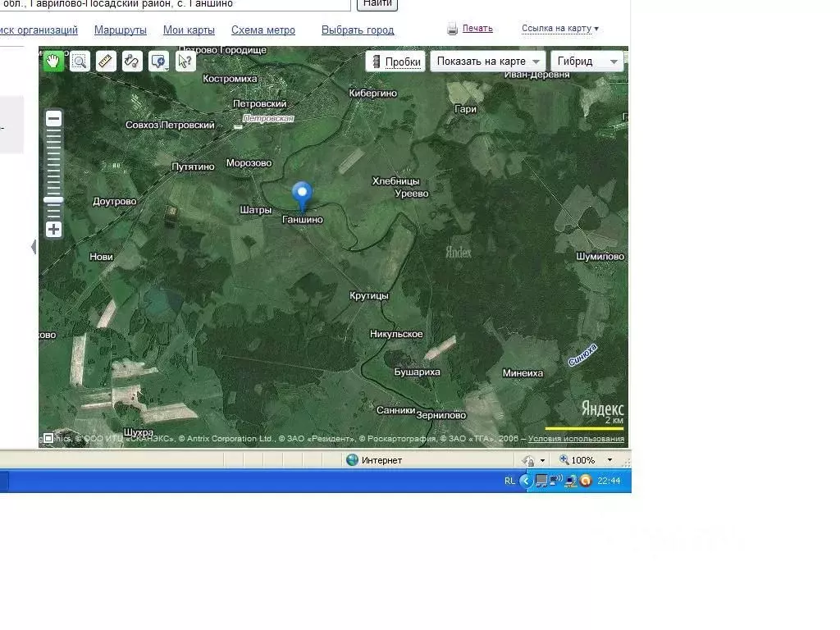
Task: Click the blue Ганшино location marker
Action: (x=302, y=195)
